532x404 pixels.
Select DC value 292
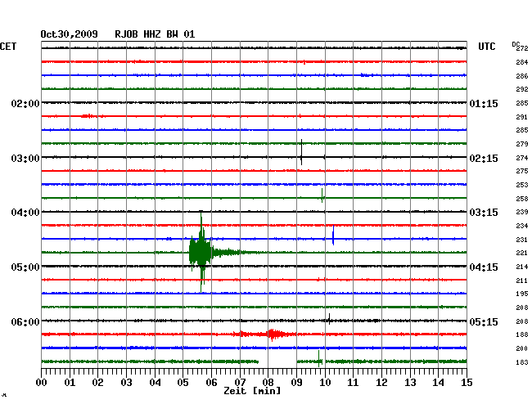pyautogui.click(x=522, y=89)
